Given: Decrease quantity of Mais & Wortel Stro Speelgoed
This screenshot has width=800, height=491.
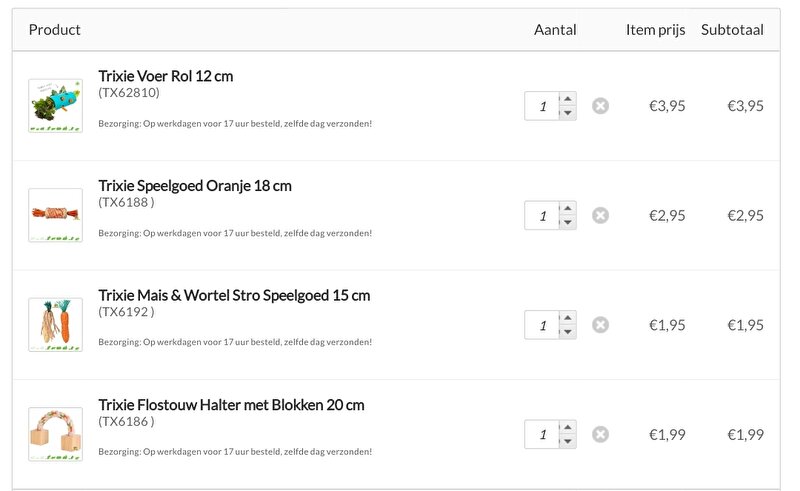Looking at the screenshot, I should click(568, 332).
